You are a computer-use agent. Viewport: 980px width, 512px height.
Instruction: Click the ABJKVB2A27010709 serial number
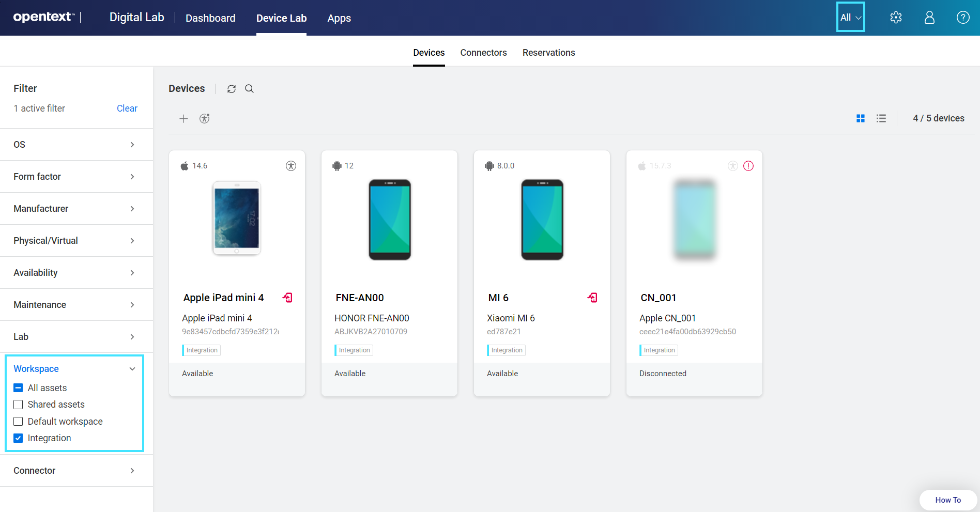pos(371,332)
